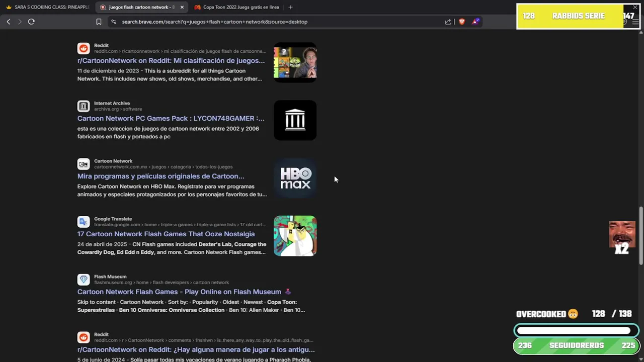Click the Cartoon Network CN favicon
Viewport: 644px width, 362px height.
coord(84,164)
